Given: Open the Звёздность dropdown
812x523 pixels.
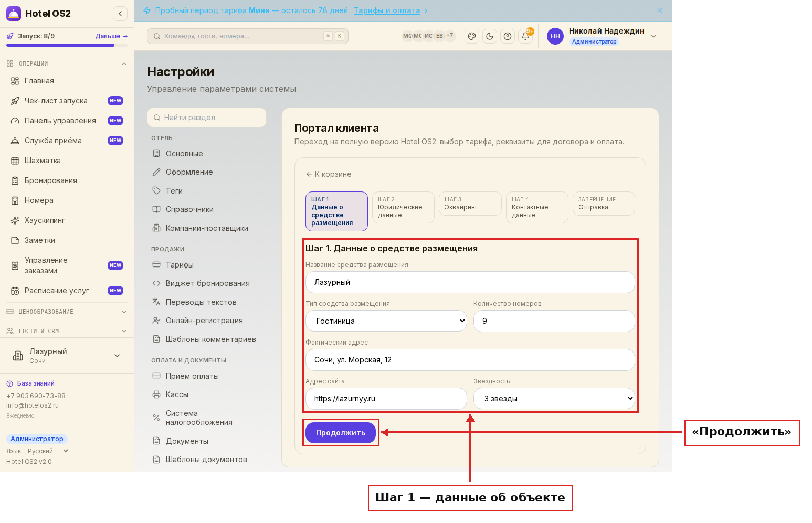Looking at the screenshot, I should coord(554,399).
